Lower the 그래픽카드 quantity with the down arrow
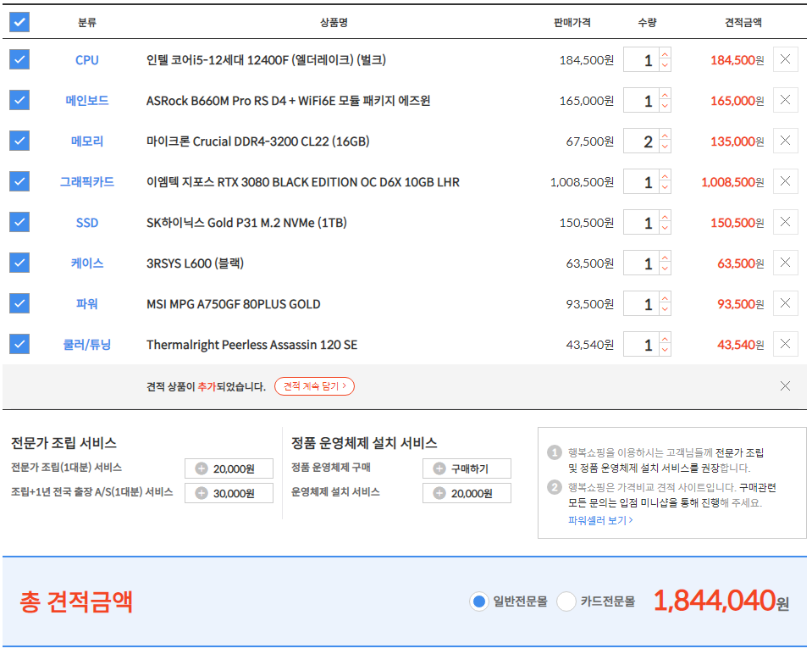The height and width of the screenshot is (654, 812). pos(665,187)
